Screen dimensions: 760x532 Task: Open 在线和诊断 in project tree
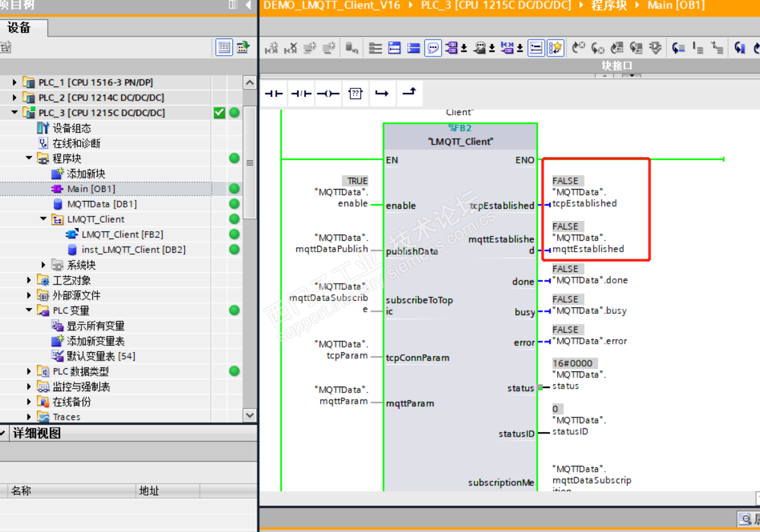point(77,143)
